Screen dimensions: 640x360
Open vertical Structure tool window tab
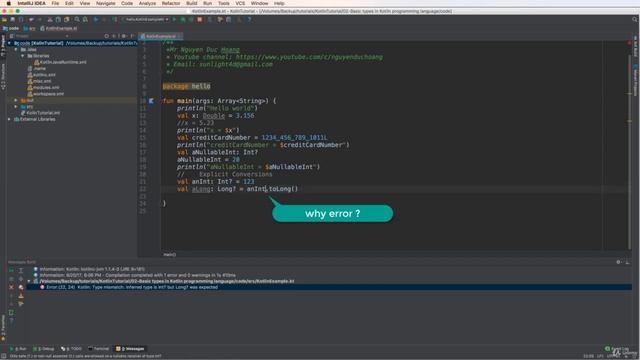pos(3,76)
